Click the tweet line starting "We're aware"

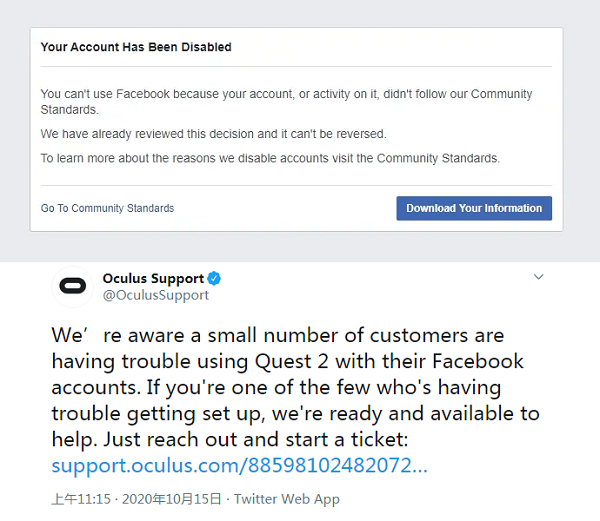[x=278, y=335]
